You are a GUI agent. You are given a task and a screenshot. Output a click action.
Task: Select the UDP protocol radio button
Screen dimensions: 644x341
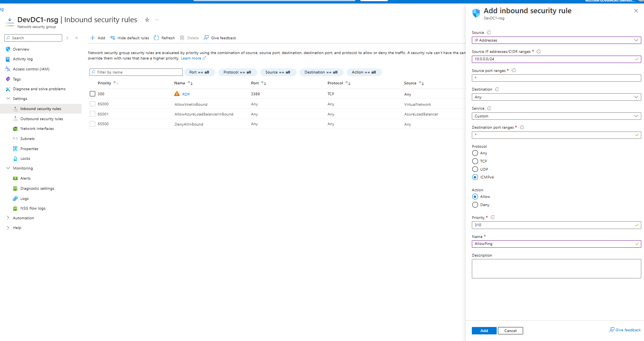[475, 169]
